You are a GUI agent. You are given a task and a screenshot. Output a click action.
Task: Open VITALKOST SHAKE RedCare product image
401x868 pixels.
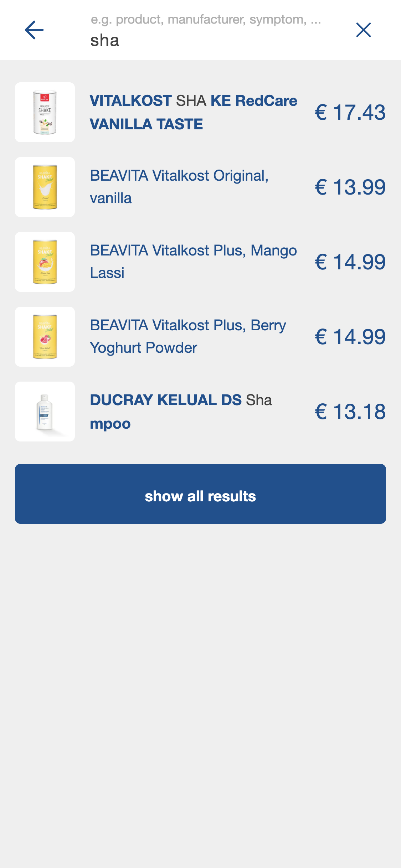pos(45,112)
